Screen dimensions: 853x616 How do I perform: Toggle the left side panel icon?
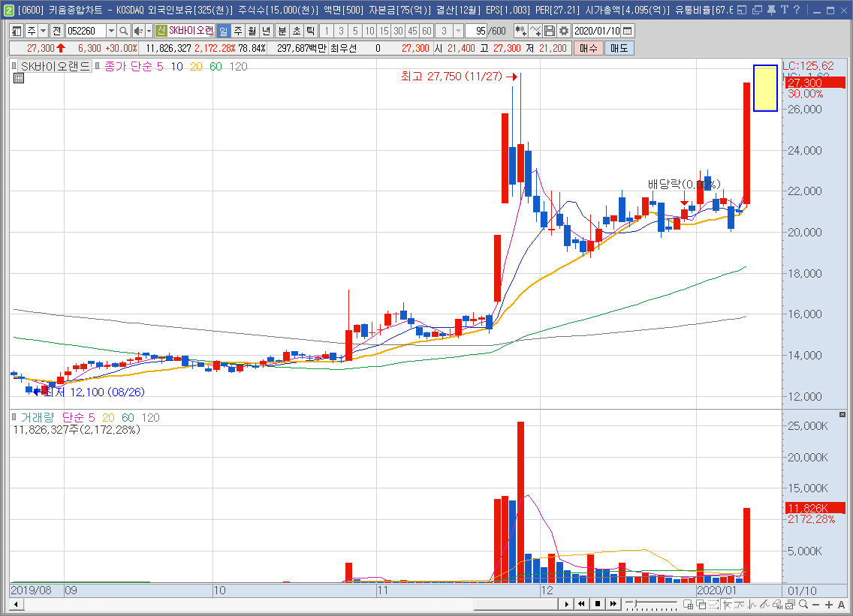pyautogui.click(x=17, y=31)
